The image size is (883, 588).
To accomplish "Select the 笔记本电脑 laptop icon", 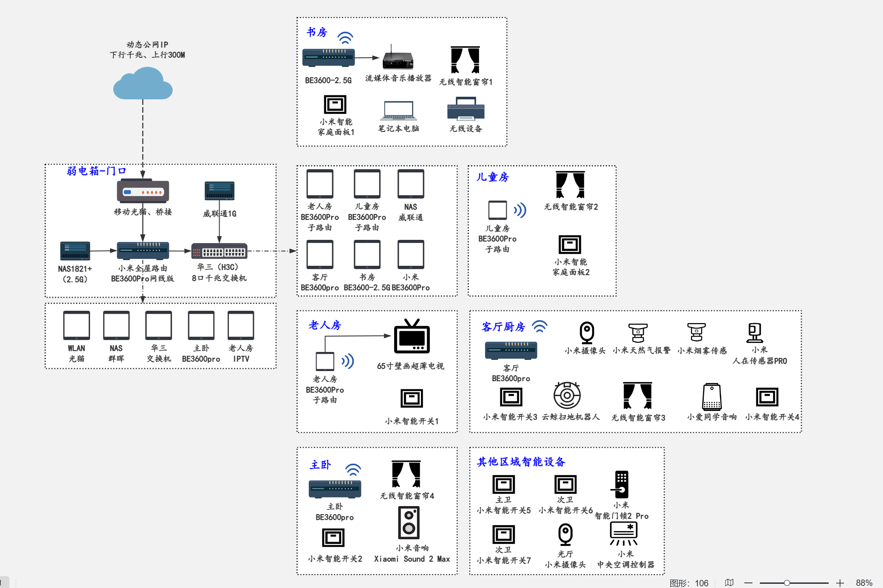I will 398,111.
